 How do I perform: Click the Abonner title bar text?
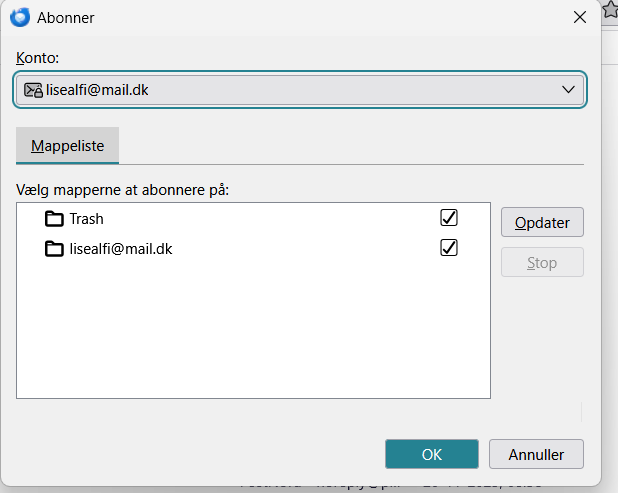pos(66,17)
